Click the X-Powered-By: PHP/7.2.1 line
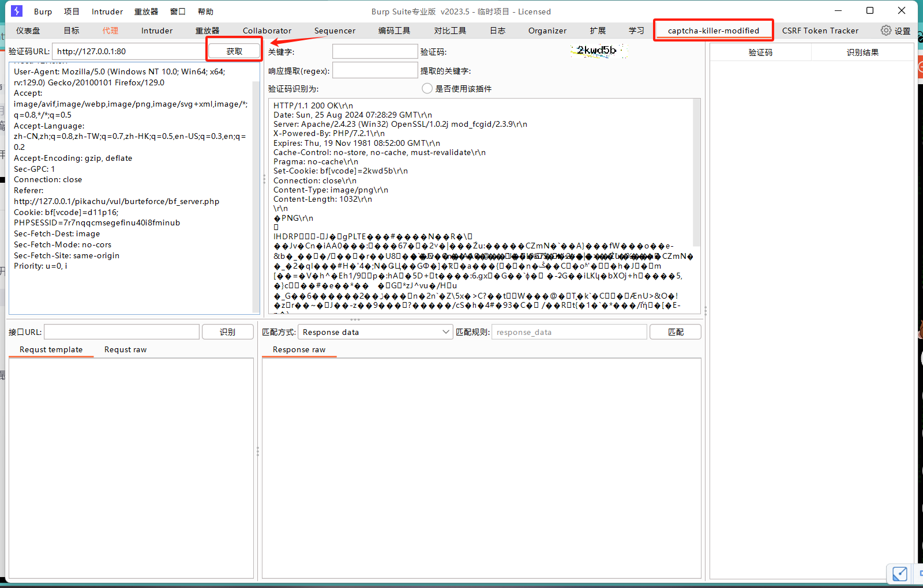Viewport: 923px width, 588px height. (x=329, y=133)
